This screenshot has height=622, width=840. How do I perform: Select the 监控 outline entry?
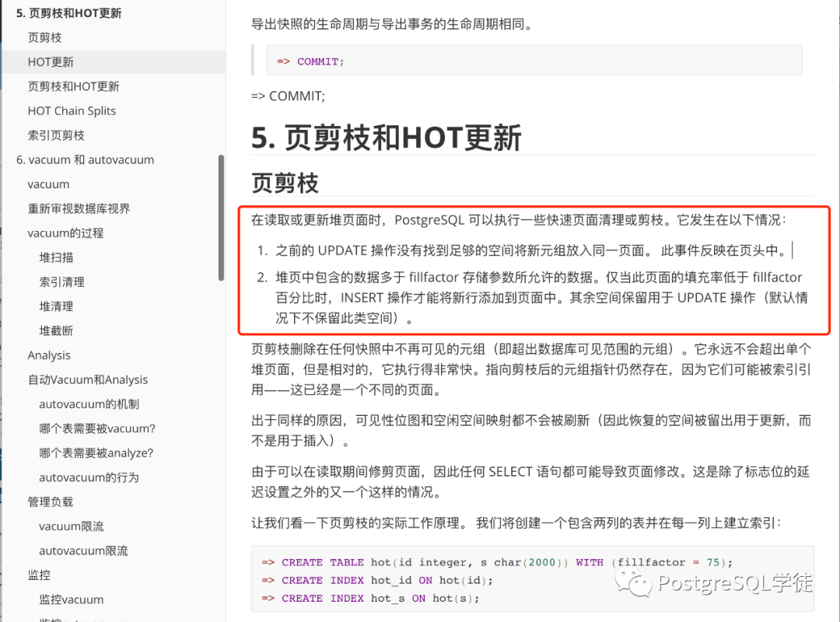(39, 575)
